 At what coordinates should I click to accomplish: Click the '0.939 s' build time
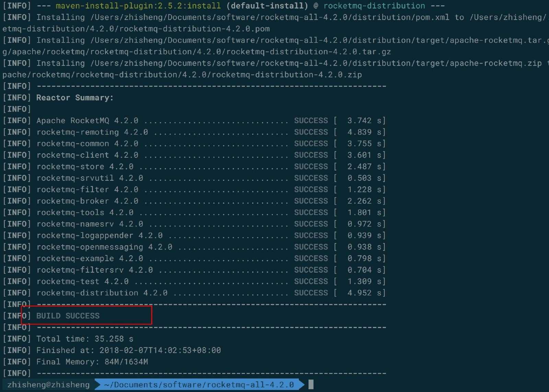[x=364, y=236]
